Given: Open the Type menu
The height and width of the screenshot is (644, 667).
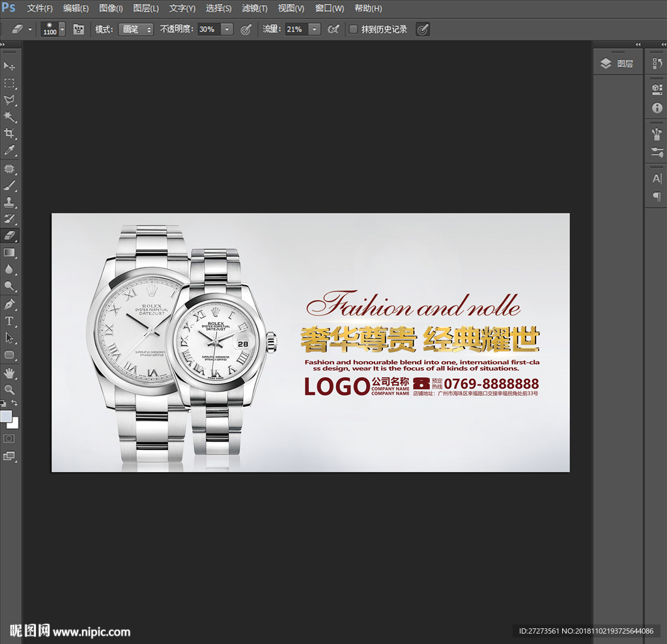Looking at the screenshot, I should point(182,8).
